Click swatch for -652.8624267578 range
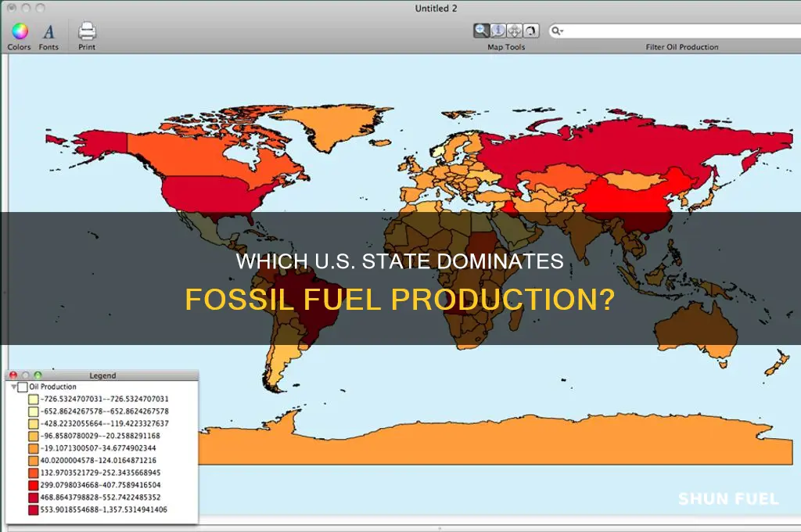This screenshot has width=801, height=532. click(x=33, y=412)
